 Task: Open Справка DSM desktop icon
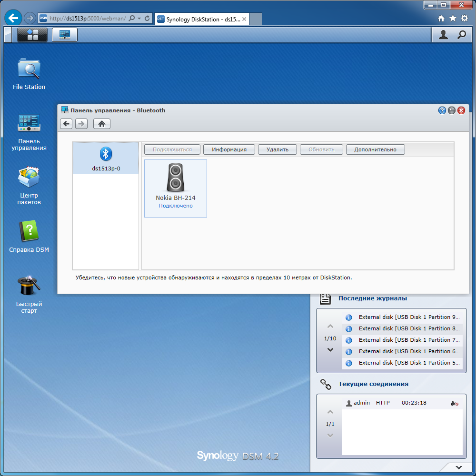point(29,236)
